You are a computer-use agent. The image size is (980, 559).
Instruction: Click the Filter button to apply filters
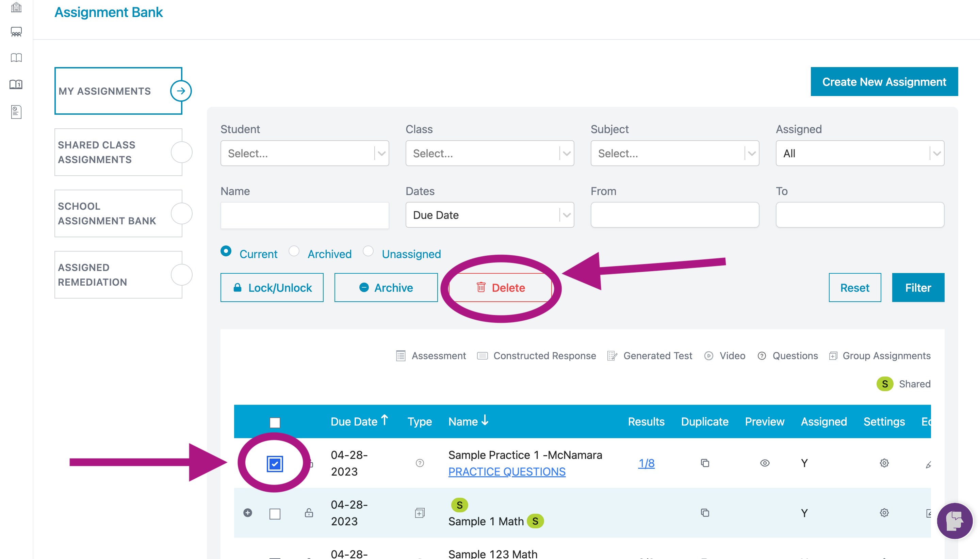click(917, 288)
